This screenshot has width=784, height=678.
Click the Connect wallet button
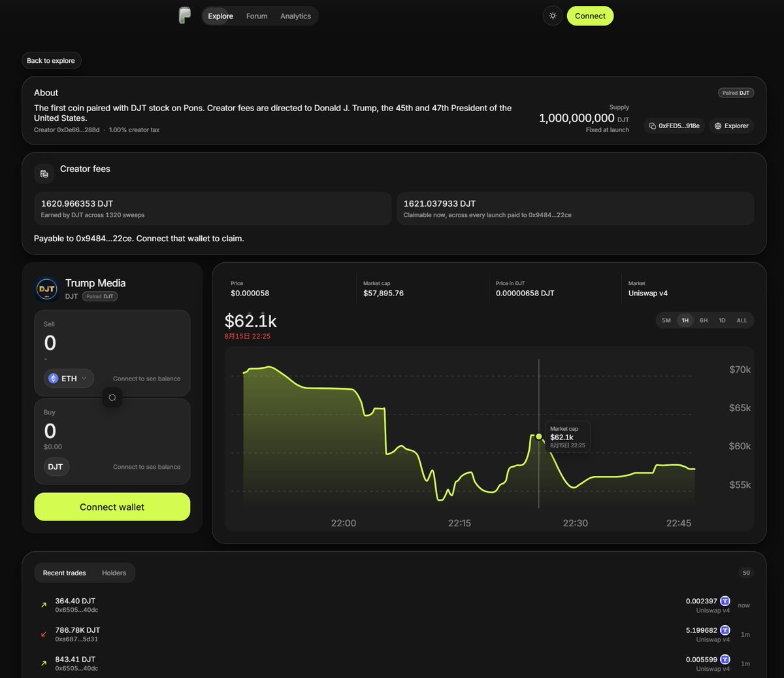pyautogui.click(x=112, y=507)
